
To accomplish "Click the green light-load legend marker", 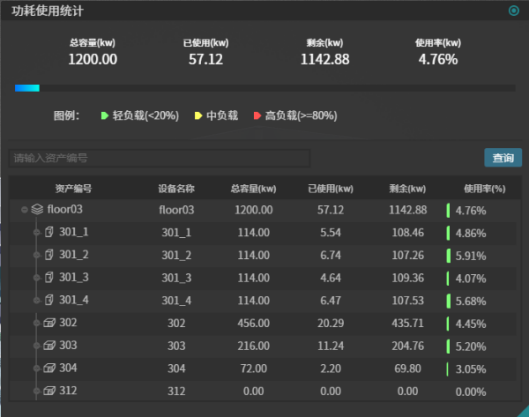I will click(104, 116).
